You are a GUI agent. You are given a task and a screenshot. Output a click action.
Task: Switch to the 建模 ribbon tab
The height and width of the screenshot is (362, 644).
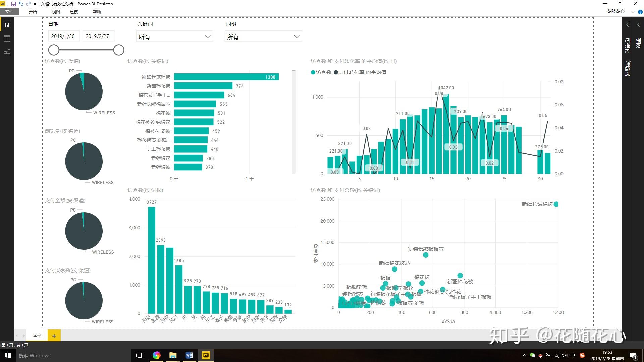(74, 12)
